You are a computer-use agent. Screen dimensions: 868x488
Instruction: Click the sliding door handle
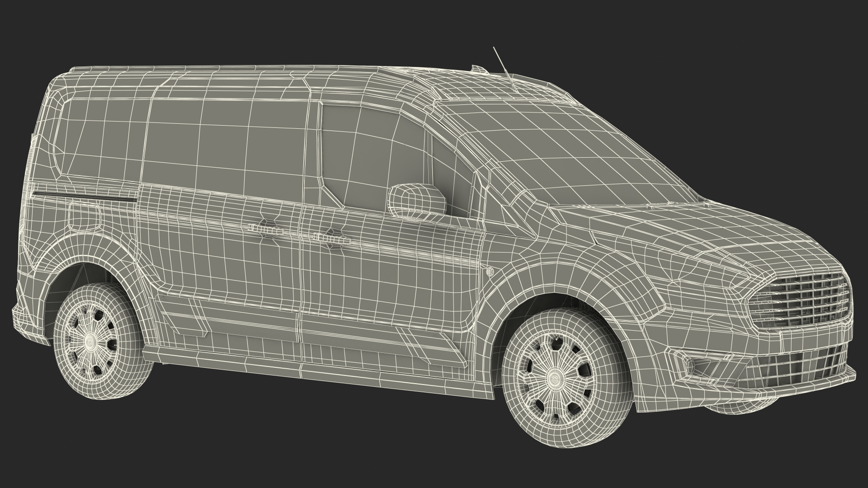point(266,229)
